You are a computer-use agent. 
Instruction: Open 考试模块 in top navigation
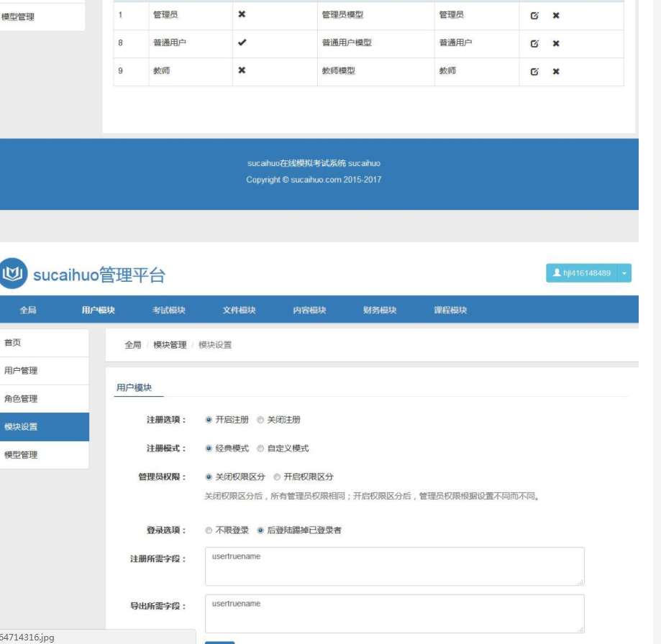[168, 310]
